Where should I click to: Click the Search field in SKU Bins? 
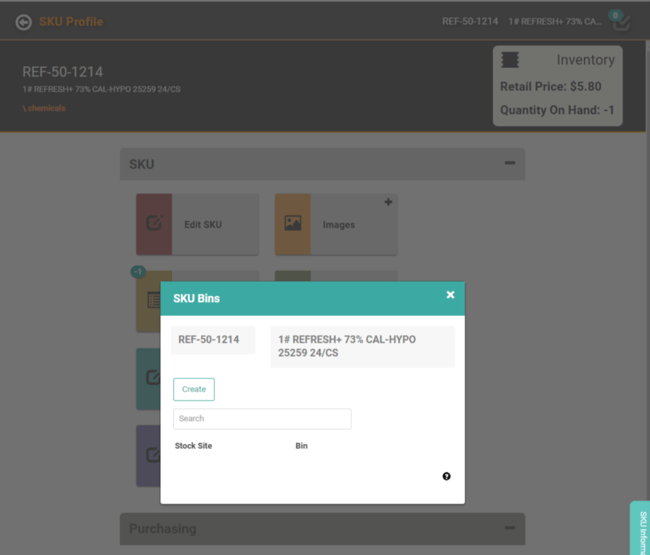pos(262,419)
